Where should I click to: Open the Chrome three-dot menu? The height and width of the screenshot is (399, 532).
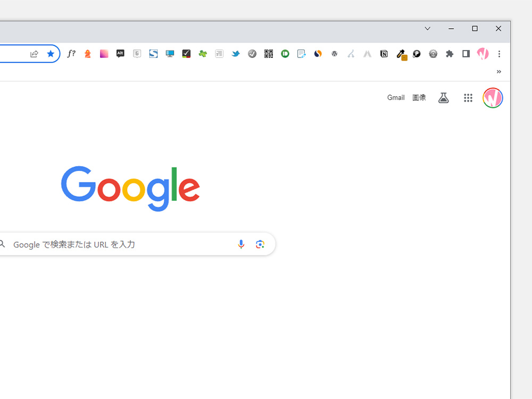[499, 54]
